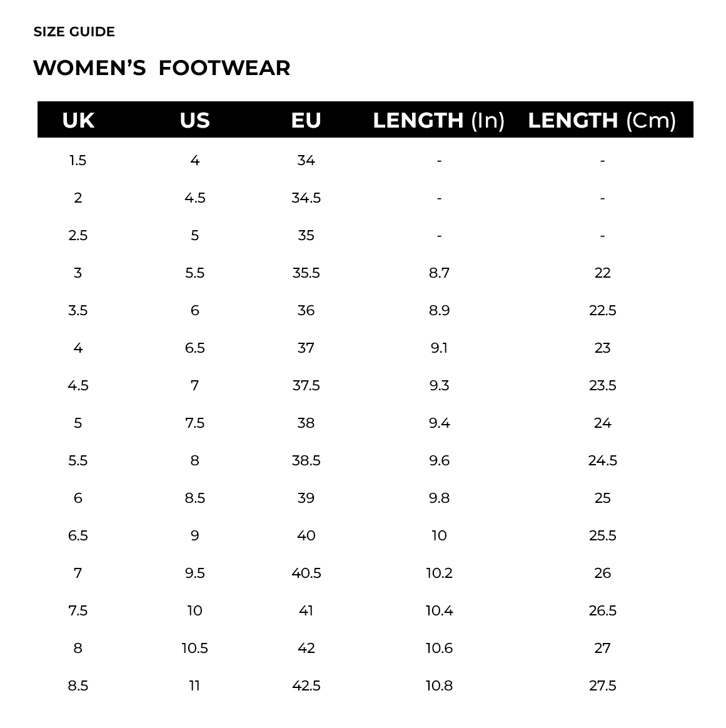
Task: Click the US column header
Action: [x=194, y=120]
